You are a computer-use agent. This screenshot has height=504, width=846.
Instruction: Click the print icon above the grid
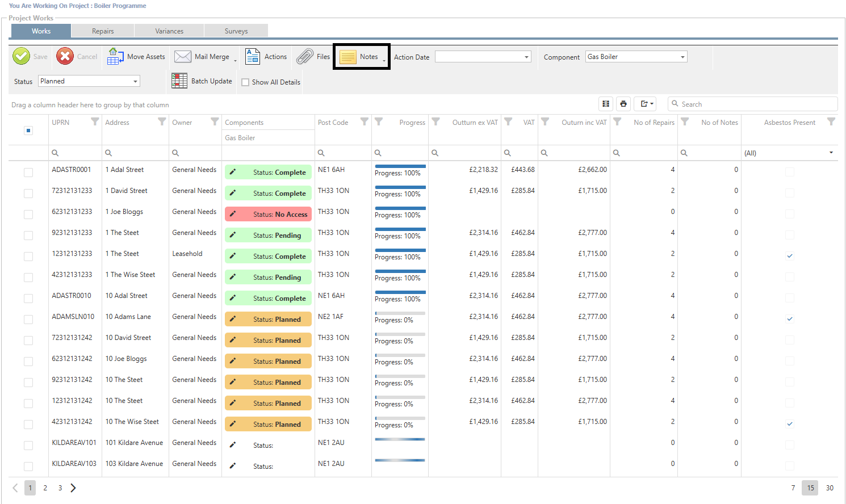coord(623,104)
